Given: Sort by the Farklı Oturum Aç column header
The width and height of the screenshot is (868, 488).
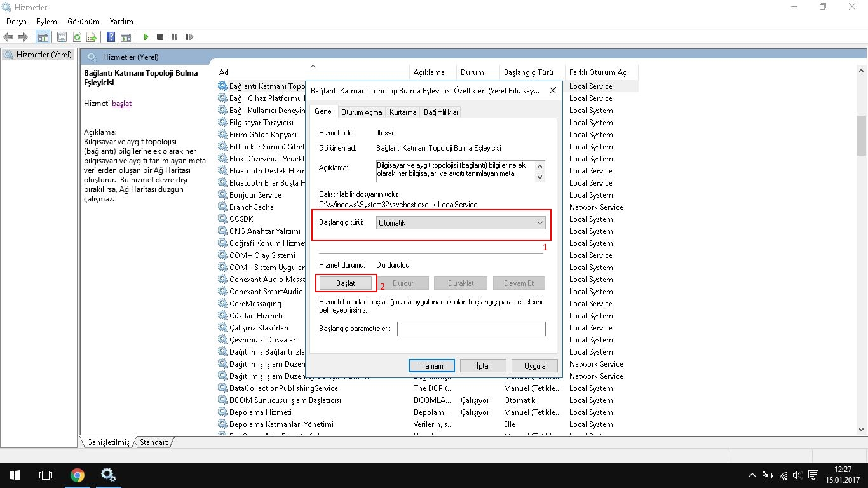Looking at the screenshot, I should [601, 72].
